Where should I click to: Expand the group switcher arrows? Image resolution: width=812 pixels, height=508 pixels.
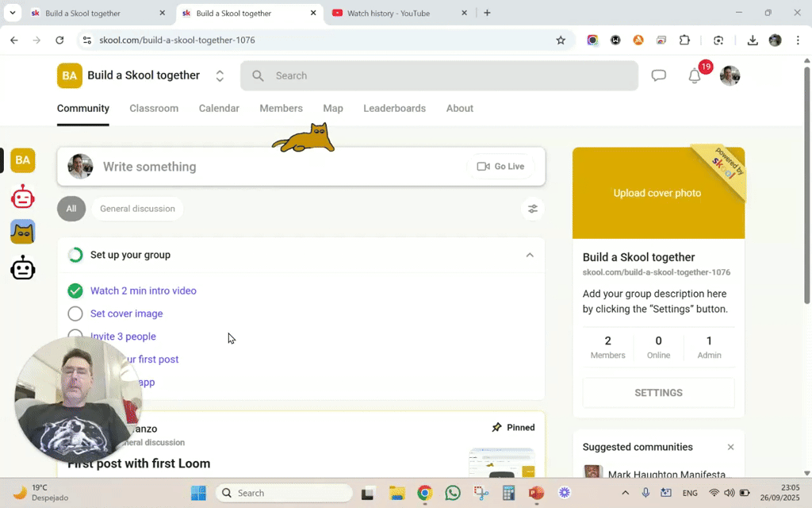tap(220, 76)
